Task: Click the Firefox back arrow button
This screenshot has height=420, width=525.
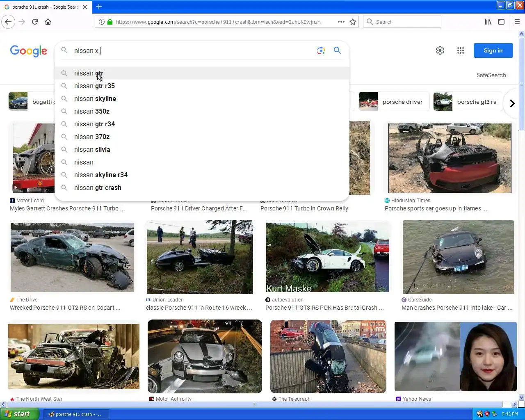Action: 9,22
